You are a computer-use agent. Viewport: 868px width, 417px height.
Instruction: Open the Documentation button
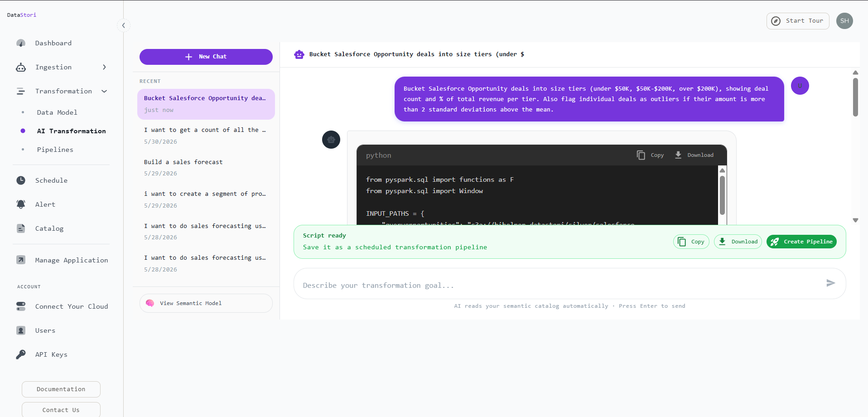coord(61,389)
